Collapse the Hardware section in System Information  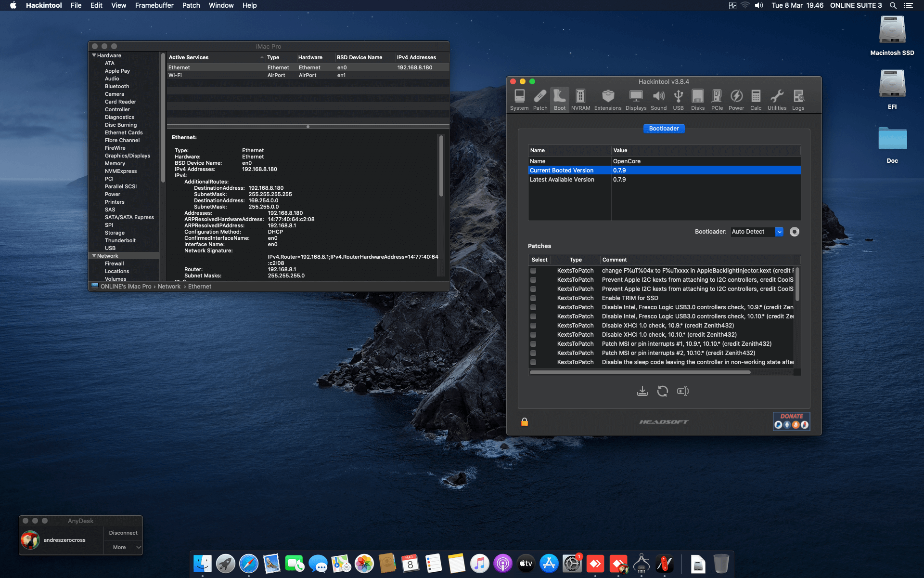click(x=94, y=55)
